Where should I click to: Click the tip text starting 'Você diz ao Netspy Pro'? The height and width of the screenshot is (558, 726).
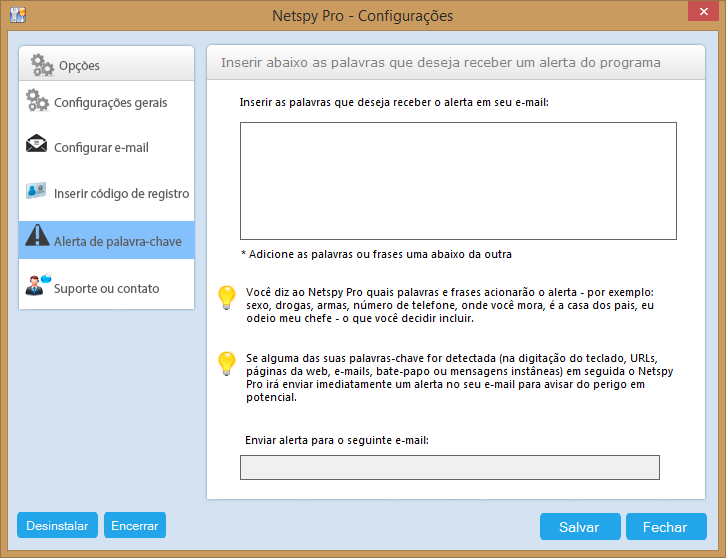(x=450, y=305)
